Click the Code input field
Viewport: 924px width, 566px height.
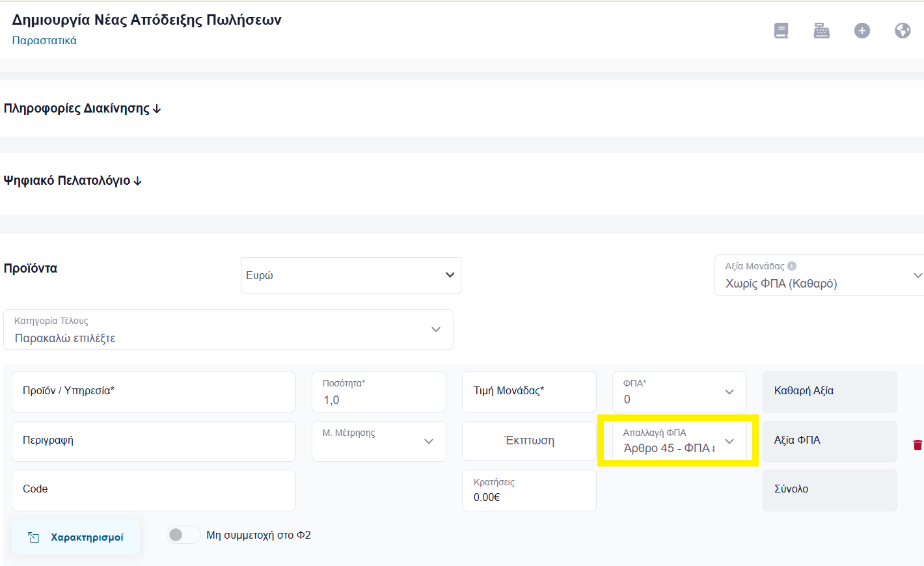(x=154, y=491)
